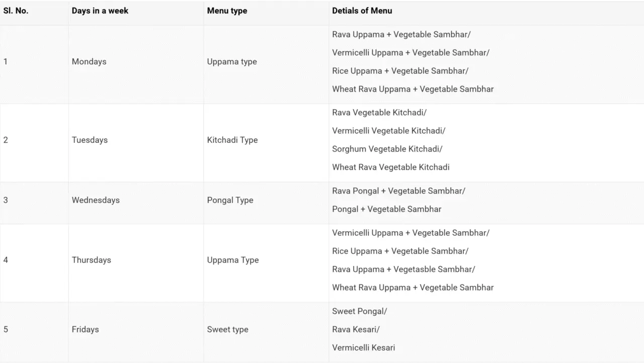Click 'Rava Pongal + Vegetable Sambhar/' text
Screen dimensions: 644x363
(398, 191)
